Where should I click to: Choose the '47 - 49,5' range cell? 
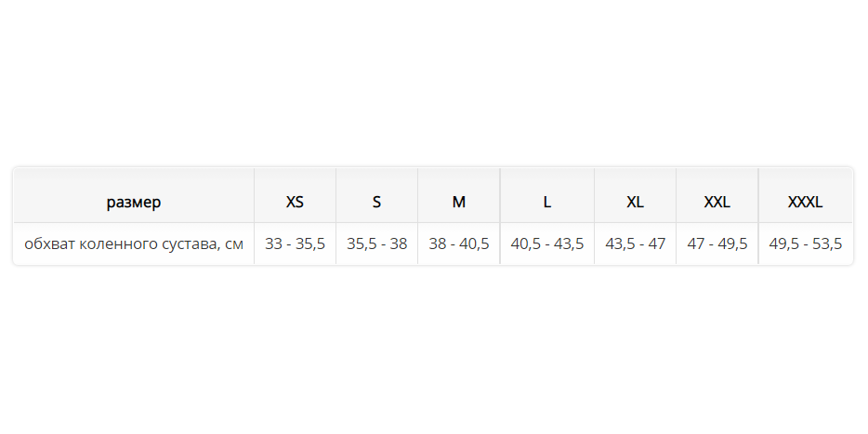point(717,244)
